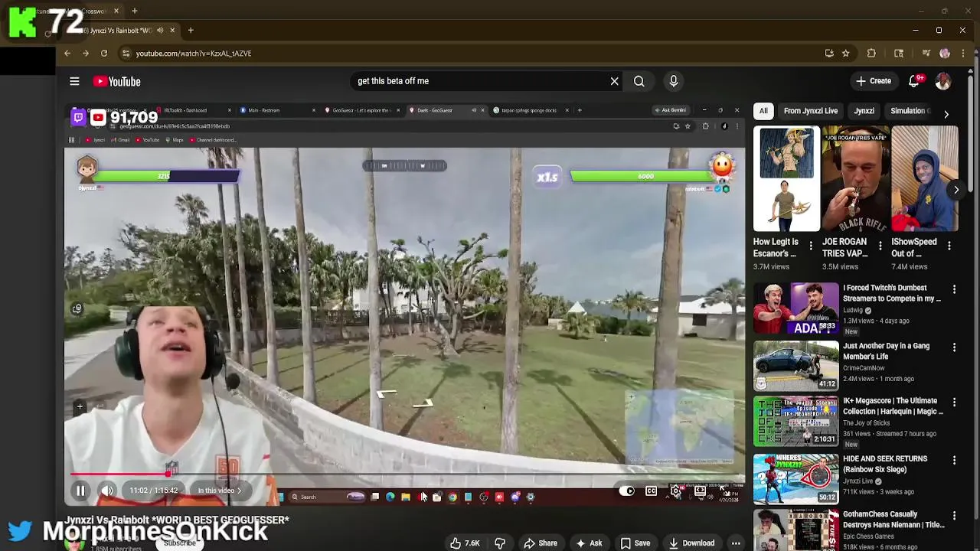This screenshot has height=551, width=980.
Task: Click the browser address bar URL
Action: point(194,54)
